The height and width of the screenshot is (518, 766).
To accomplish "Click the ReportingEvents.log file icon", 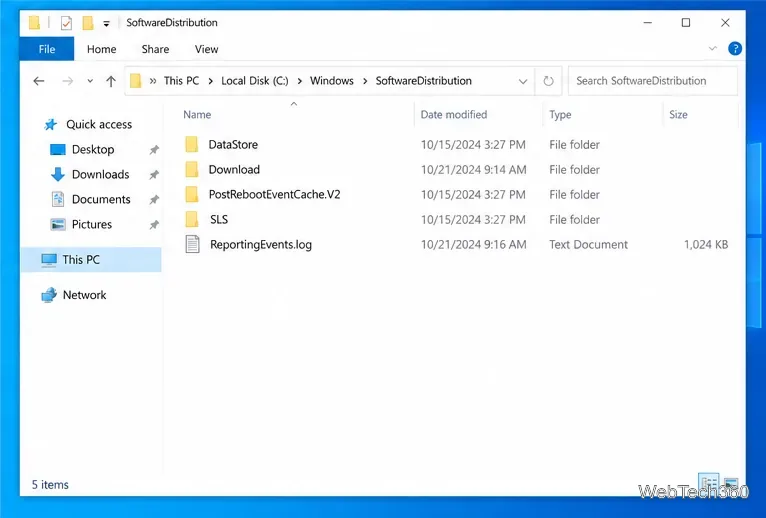I will (x=192, y=244).
